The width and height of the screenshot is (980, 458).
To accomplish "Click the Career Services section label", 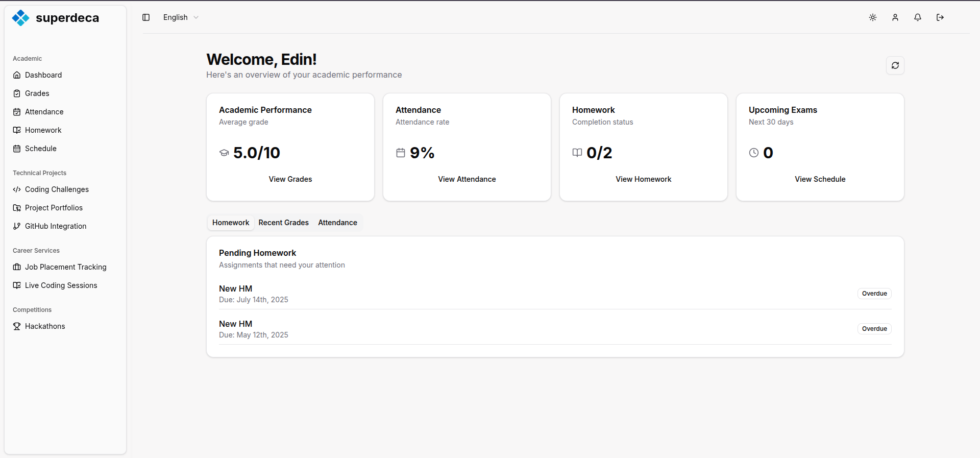I will coord(36,251).
